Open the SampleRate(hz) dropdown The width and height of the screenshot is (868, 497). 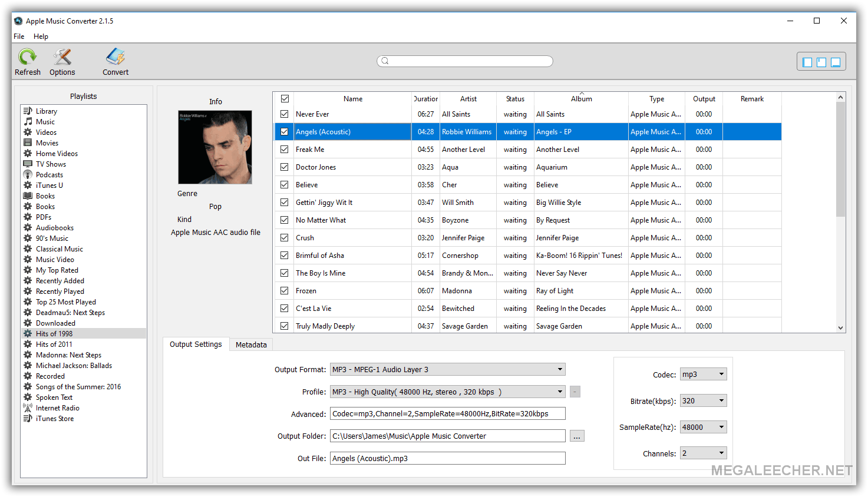704,428
